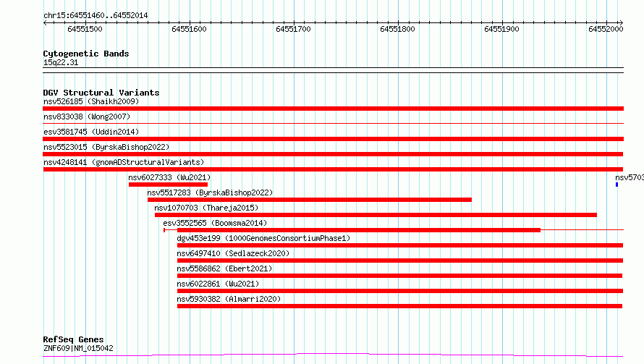The image size is (644, 364).
Task: Select the nsv5523015 (ByrskaBishop2022) label
Action: 106,147
